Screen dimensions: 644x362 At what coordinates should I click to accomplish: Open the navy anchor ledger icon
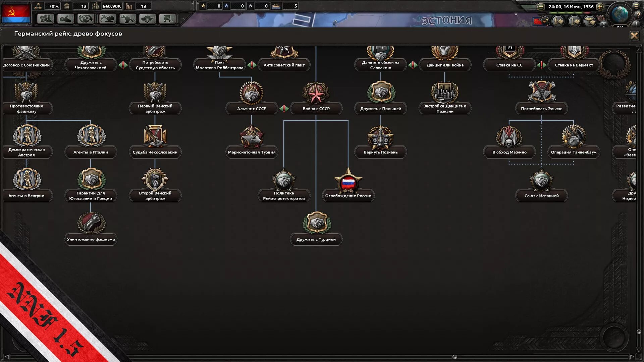[x=574, y=21]
